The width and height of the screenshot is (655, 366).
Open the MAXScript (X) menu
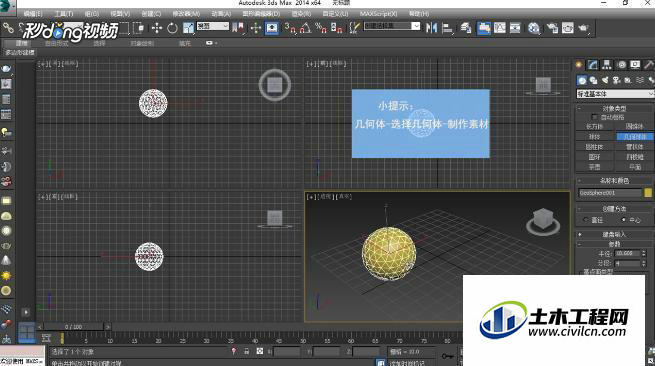coord(378,14)
